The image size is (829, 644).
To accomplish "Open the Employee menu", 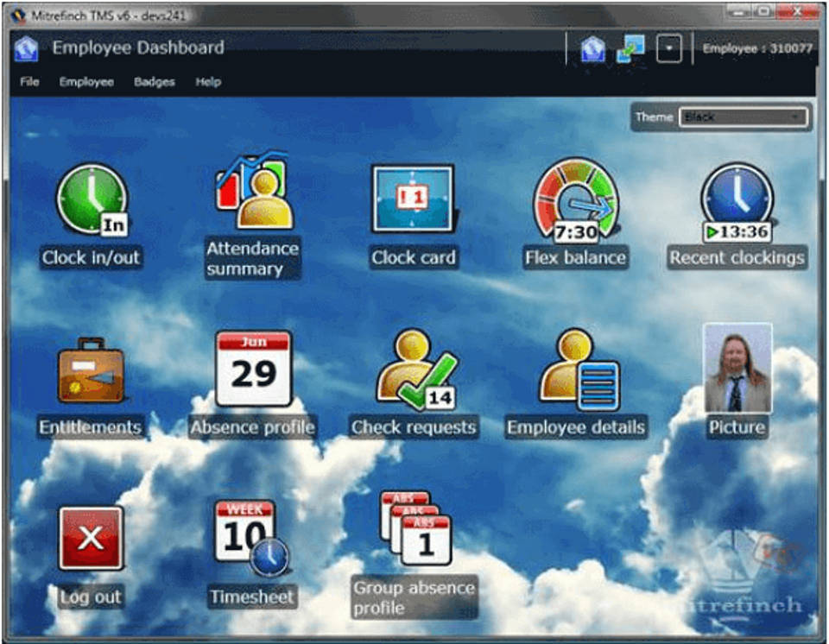I will [86, 82].
